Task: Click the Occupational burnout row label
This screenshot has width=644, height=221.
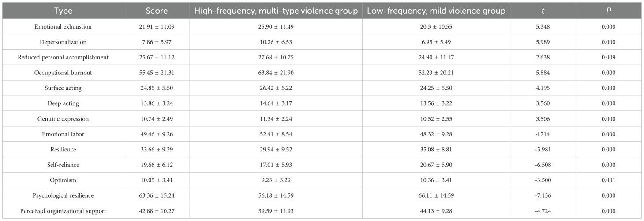Action: tap(63, 73)
